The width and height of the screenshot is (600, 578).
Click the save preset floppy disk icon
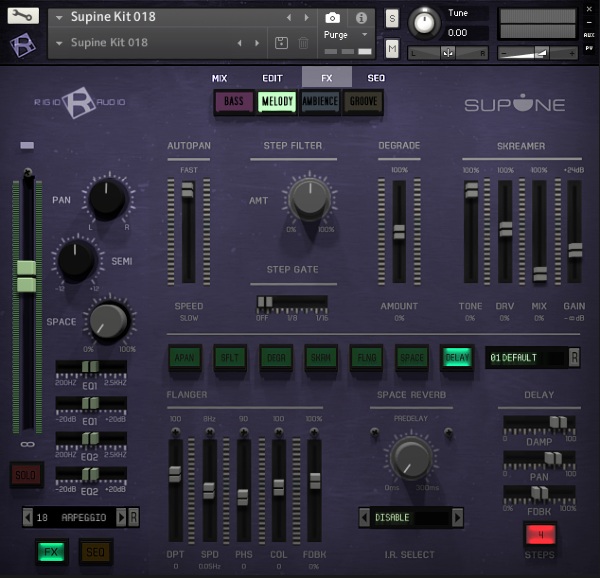tap(281, 43)
